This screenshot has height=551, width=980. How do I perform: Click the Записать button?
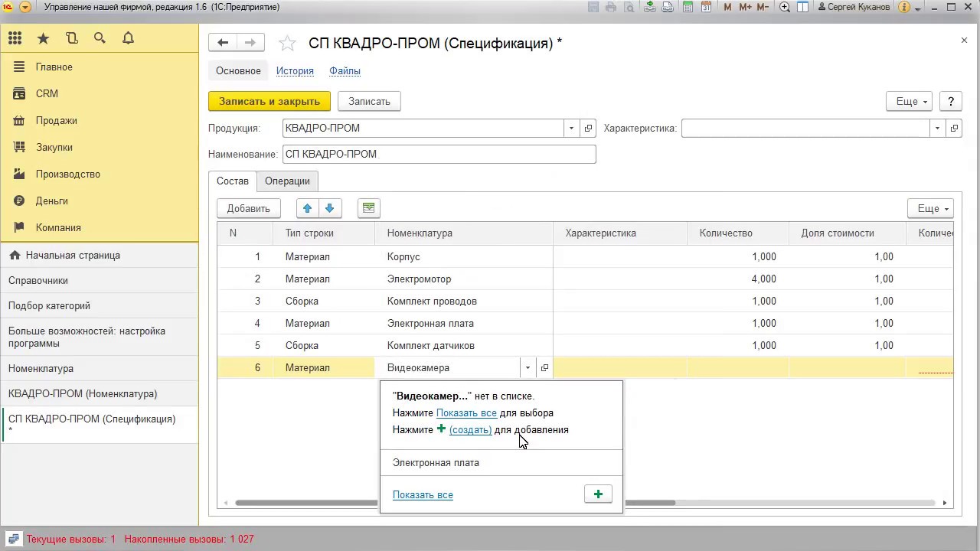[x=369, y=101]
